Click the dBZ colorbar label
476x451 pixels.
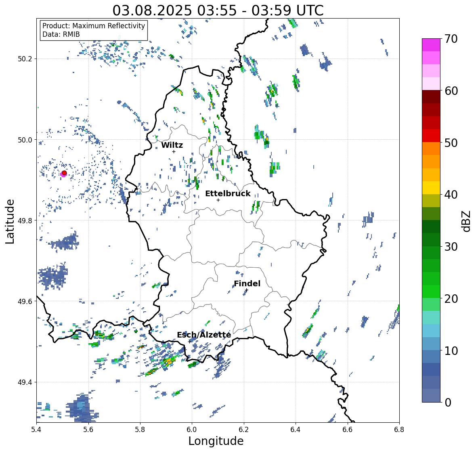pyautogui.click(x=466, y=221)
